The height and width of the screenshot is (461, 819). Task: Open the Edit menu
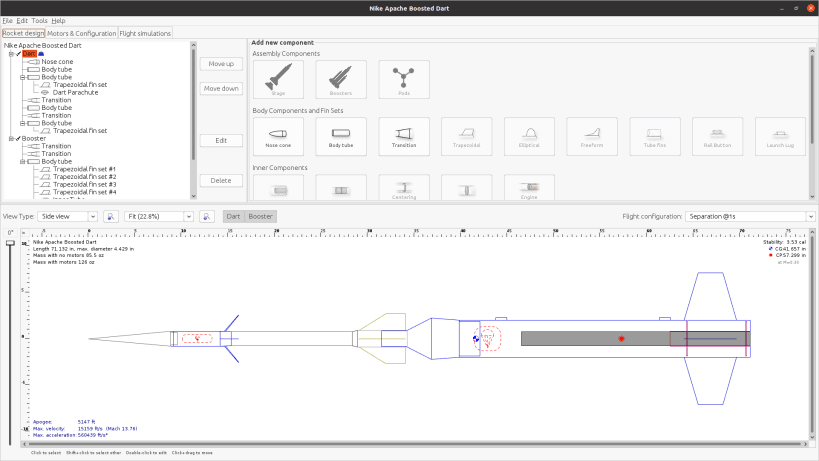click(22, 21)
